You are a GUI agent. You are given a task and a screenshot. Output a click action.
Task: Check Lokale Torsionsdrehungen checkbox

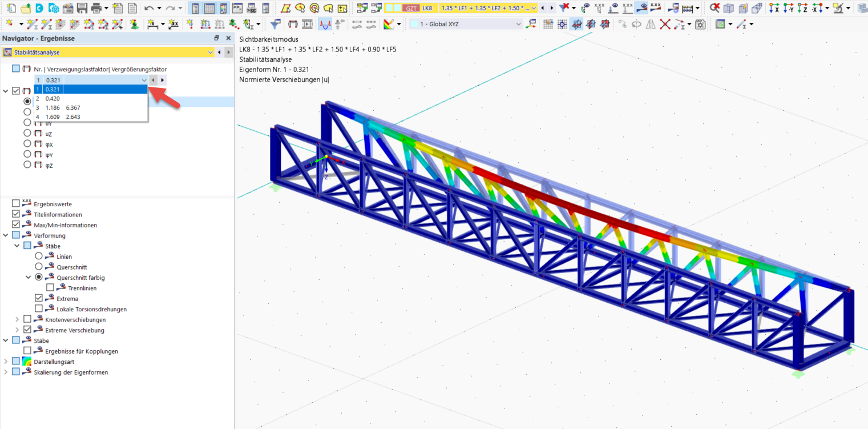coord(39,309)
